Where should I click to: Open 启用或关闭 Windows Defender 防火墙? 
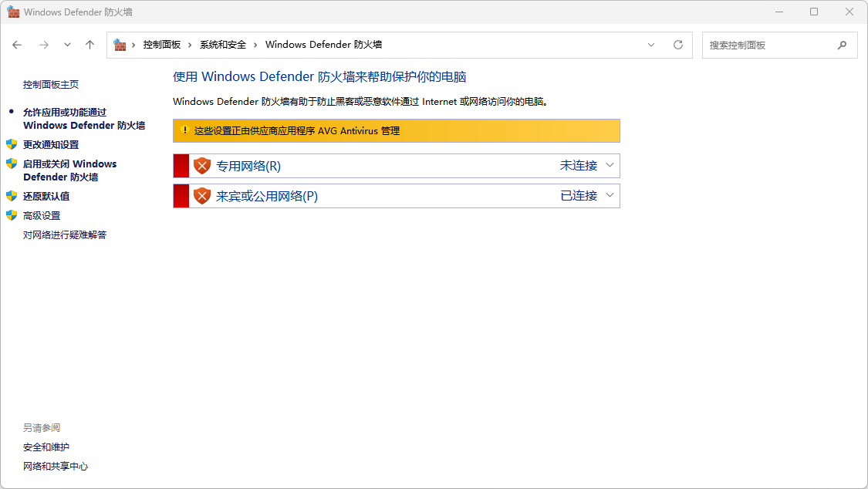tap(69, 170)
